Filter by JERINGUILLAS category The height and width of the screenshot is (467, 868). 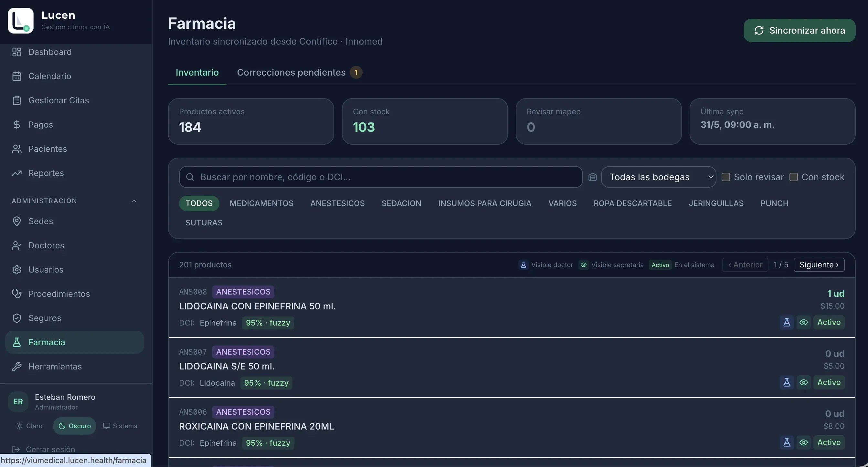click(716, 203)
